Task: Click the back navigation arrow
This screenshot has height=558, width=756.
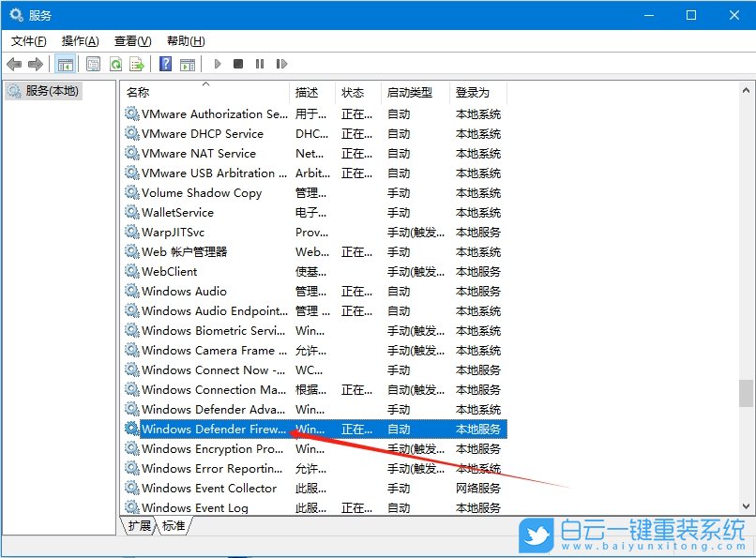Action: point(15,63)
